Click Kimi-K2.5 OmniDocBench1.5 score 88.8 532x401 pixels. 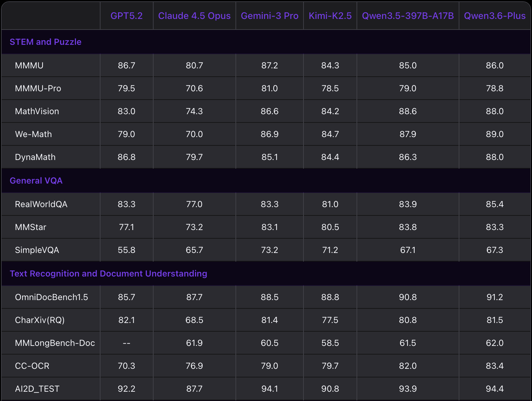[330, 297]
